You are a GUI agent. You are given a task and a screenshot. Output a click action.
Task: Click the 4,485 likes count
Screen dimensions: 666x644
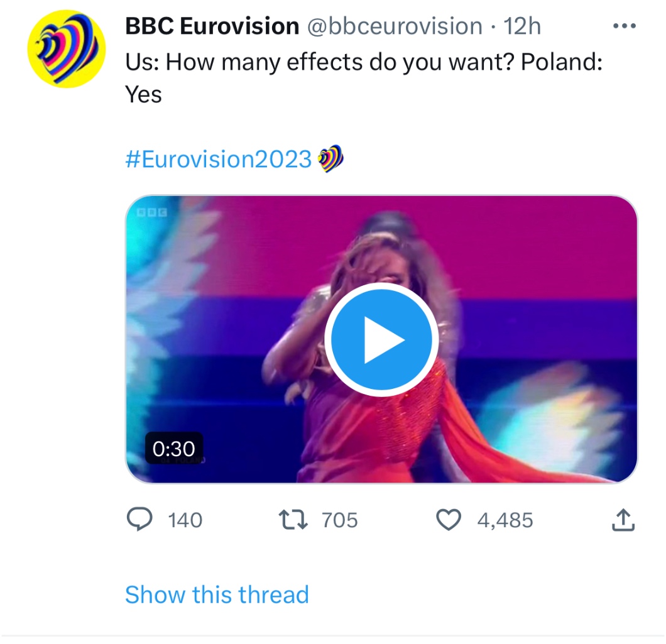[505, 520]
